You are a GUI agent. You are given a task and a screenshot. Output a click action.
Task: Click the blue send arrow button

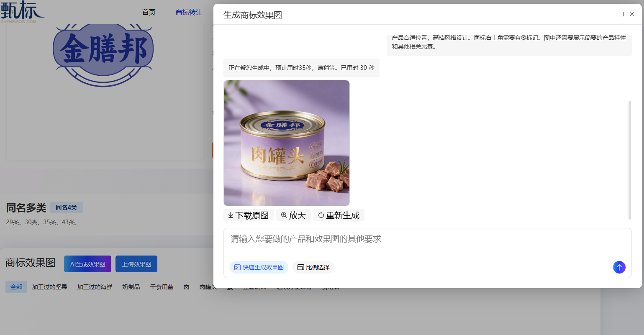click(x=619, y=267)
